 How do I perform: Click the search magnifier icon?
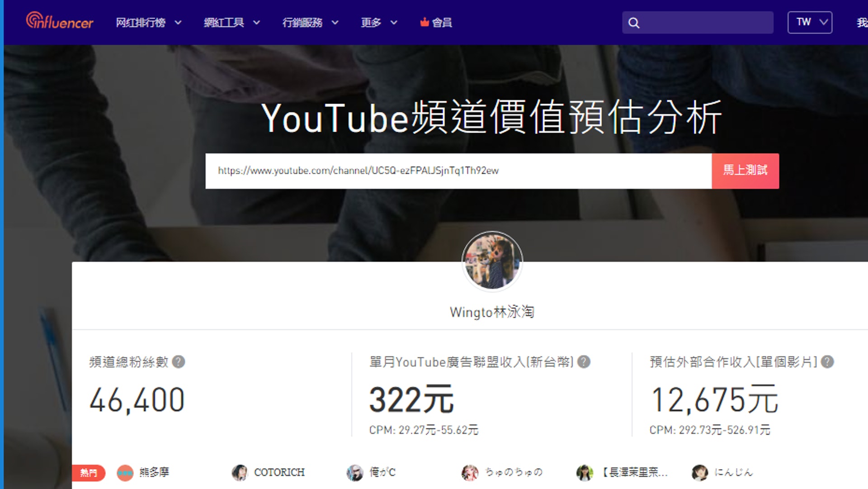point(634,22)
